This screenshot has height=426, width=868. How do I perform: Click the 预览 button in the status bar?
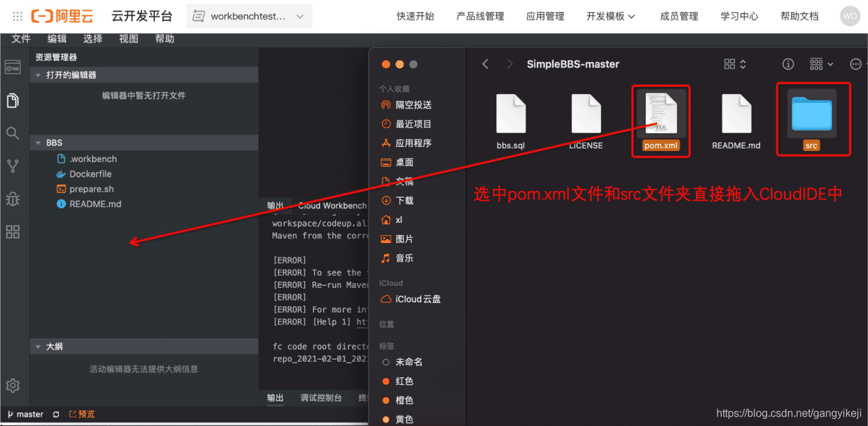(x=81, y=414)
